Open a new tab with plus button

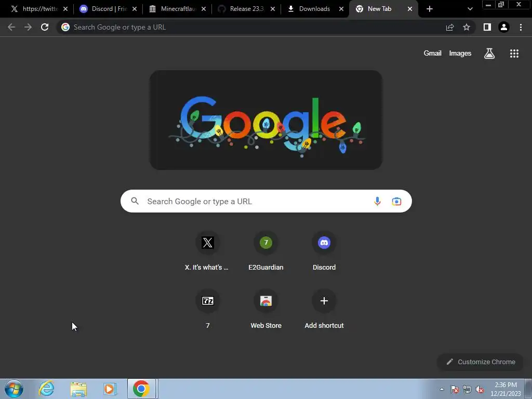point(430,9)
